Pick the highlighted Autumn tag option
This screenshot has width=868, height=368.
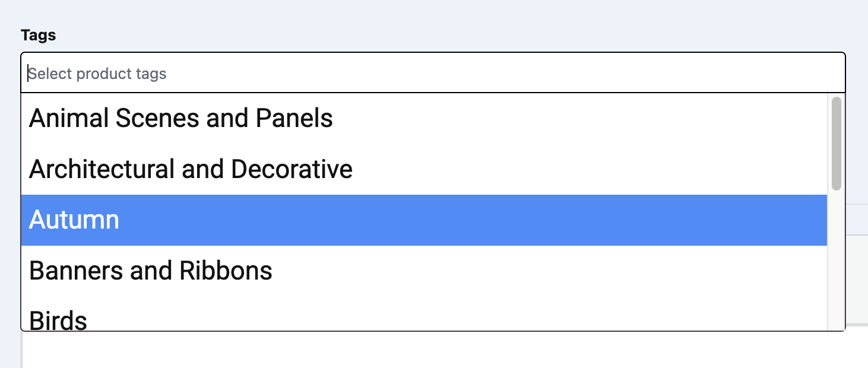point(74,220)
